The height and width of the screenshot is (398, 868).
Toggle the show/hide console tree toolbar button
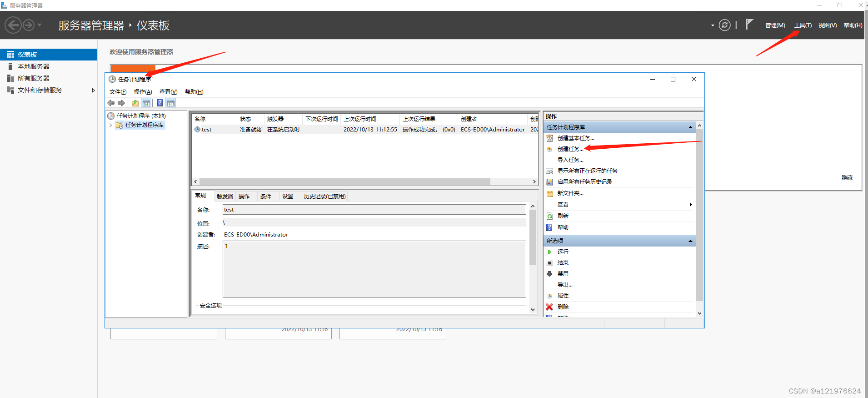click(146, 103)
